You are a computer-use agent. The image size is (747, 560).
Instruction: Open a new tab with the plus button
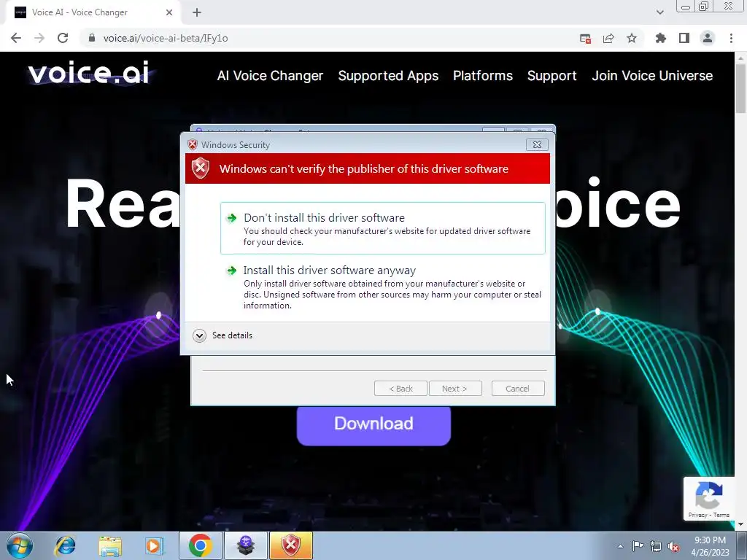coord(197,12)
